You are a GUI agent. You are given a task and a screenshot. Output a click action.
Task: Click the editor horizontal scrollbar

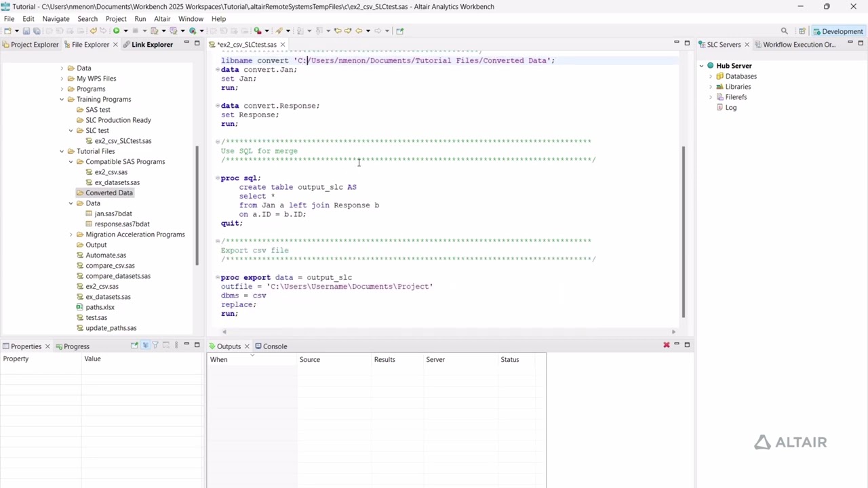point(448,331)
